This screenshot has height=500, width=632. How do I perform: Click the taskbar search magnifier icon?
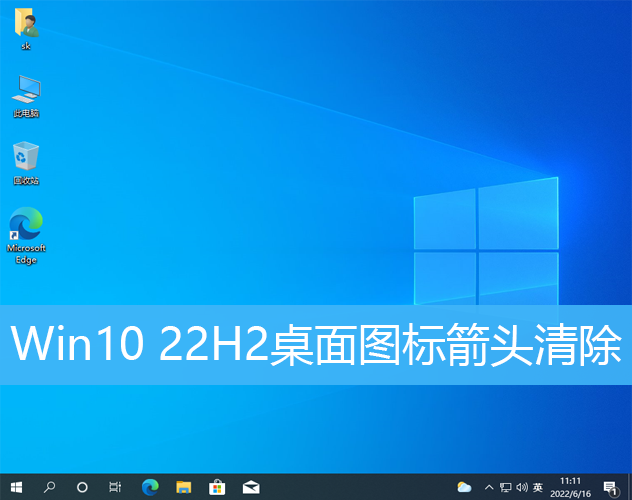49,487
